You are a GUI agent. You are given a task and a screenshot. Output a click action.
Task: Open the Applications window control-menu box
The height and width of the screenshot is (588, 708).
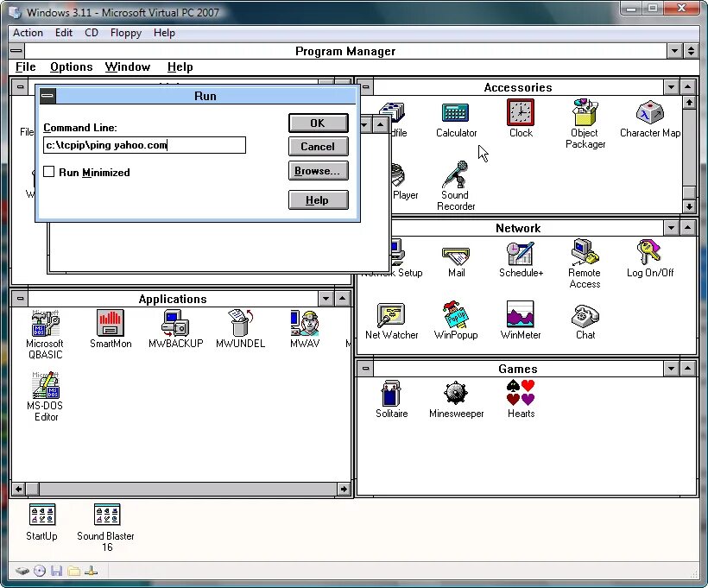click(20, 299)
